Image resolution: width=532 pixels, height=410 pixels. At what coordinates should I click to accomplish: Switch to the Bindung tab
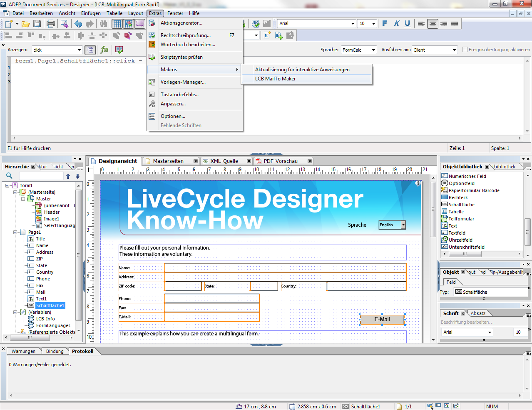coord(55,351)
